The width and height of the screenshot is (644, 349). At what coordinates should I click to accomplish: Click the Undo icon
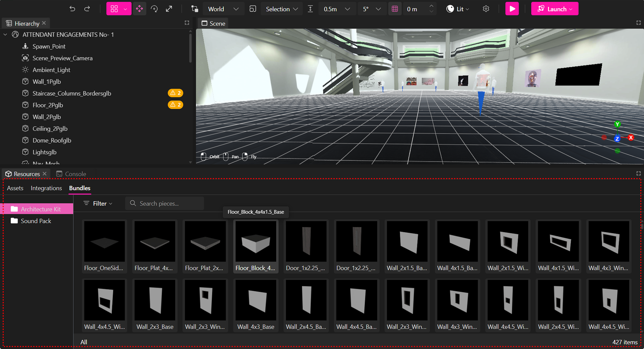click(72, 9)
